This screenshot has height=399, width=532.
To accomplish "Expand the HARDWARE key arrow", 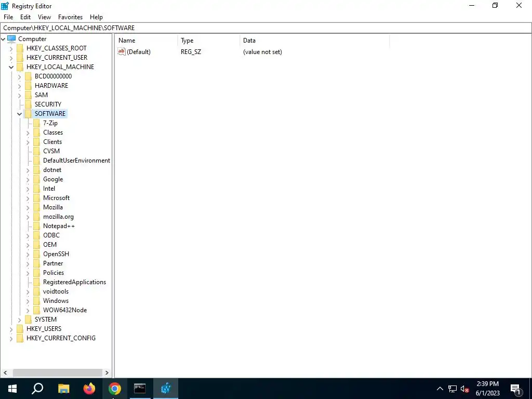I will tap(19, 86).
